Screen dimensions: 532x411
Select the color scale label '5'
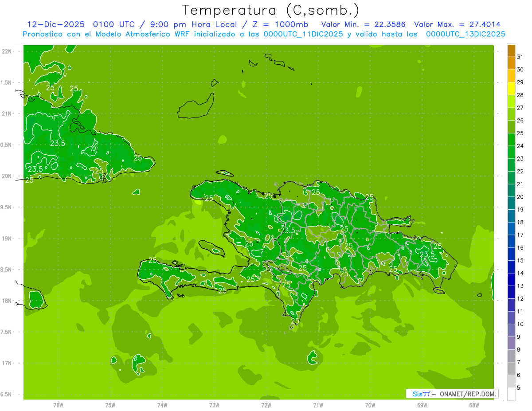point(519,388)
